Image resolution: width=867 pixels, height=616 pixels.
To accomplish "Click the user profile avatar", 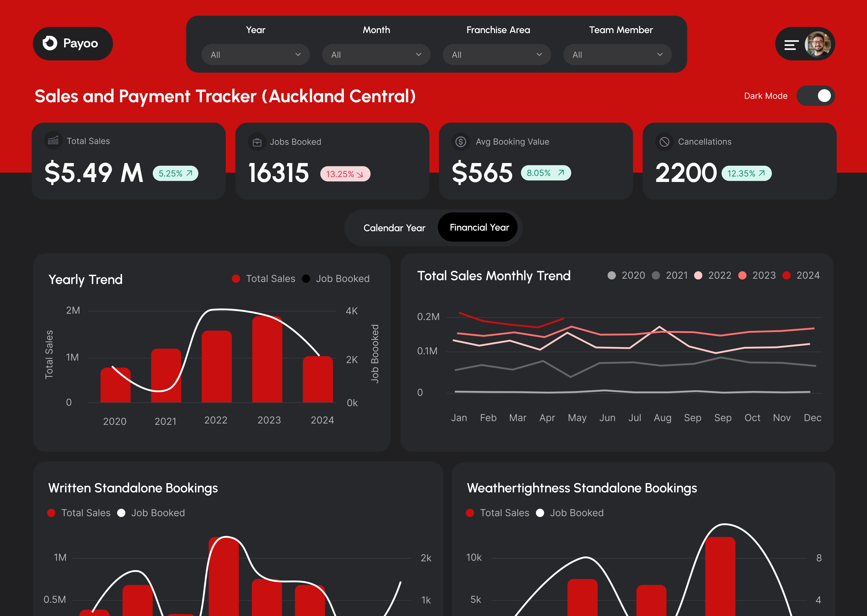I will coord(817,45).
